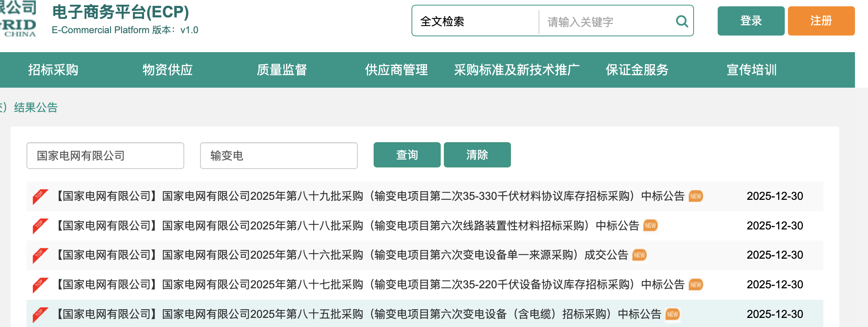Click the E-Commercial Platform version v1.0 text
Image resolution: width=868 pixels, height=327 pixels.
tap(125, 30)
